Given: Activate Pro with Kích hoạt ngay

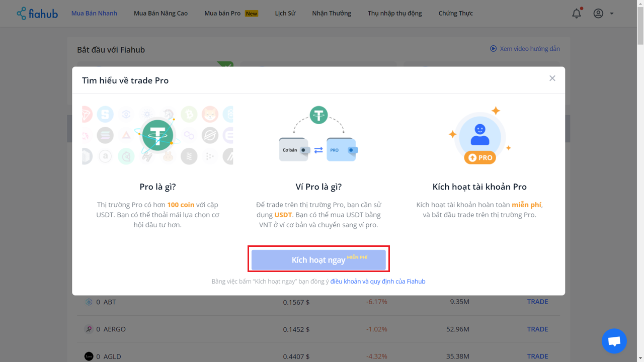Looking at the screenshot, I should click(x=318, y=260).
